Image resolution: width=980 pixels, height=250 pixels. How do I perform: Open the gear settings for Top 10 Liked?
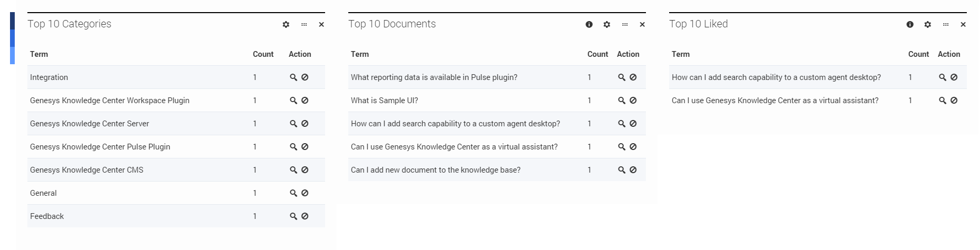point(928,24)
